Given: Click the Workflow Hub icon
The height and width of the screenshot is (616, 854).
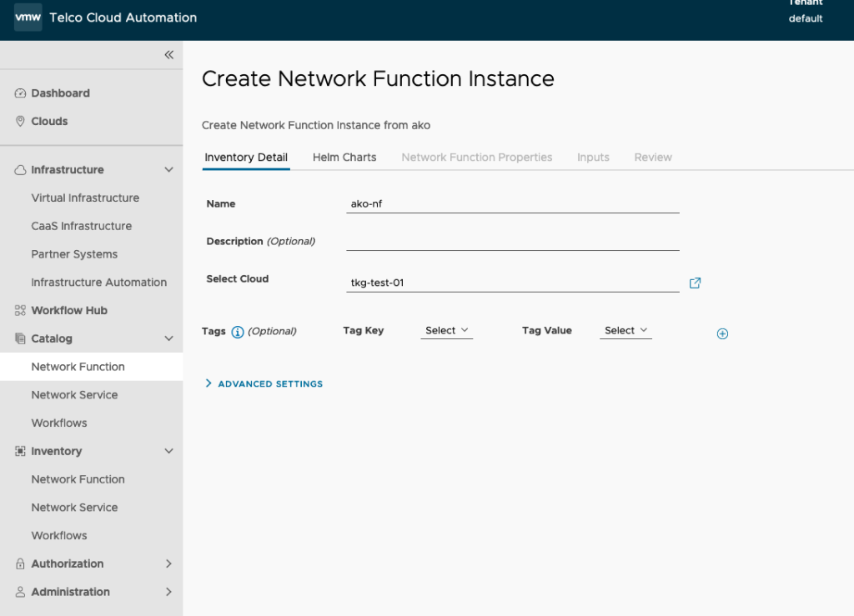Looking at the screenshot, I should [x=20, y=310].
